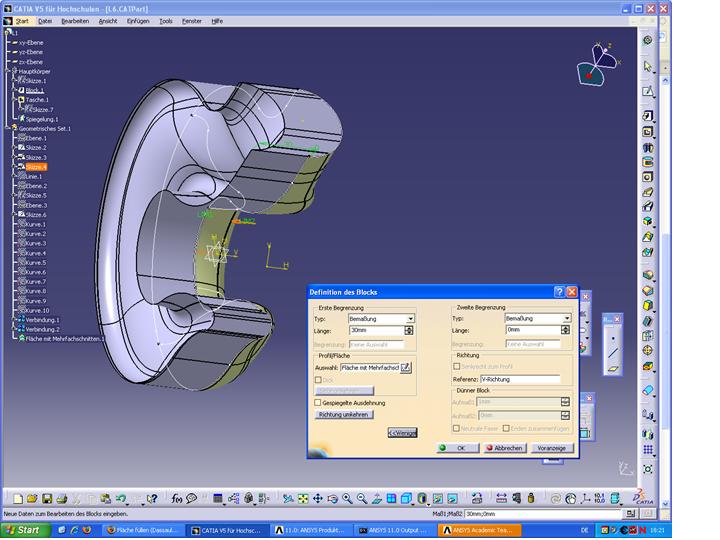Save the part with the floppy disk icon
This screenshot has height=540, width=720.
[x=47, y=498]
